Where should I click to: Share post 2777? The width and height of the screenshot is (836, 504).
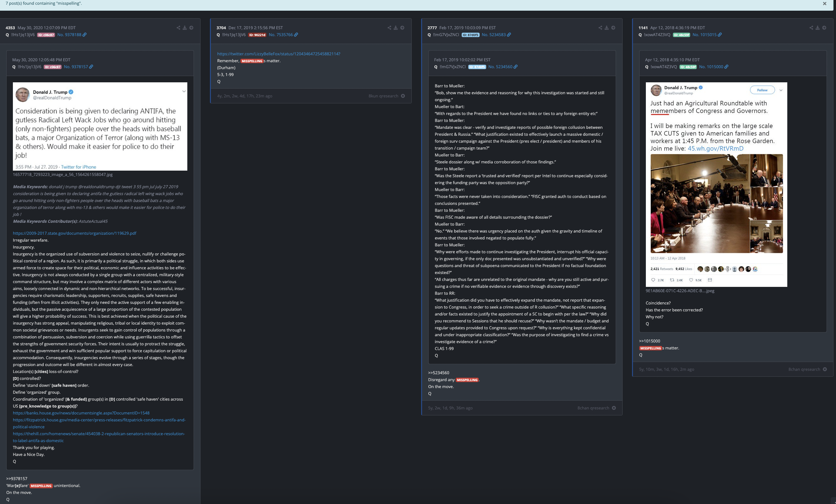600,28
